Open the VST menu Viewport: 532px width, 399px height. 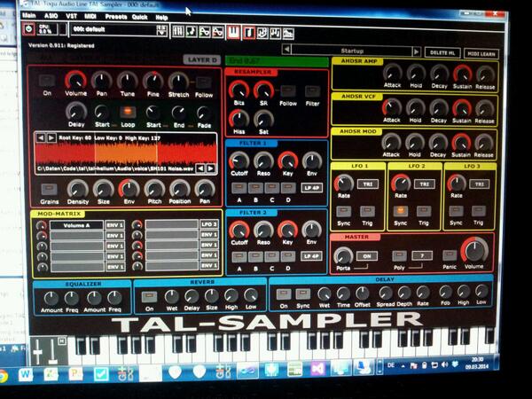click(71, 16)
